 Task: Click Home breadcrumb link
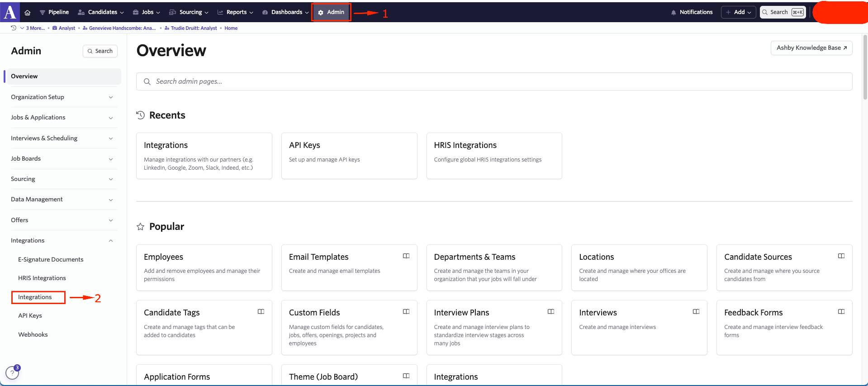(231, 28)
